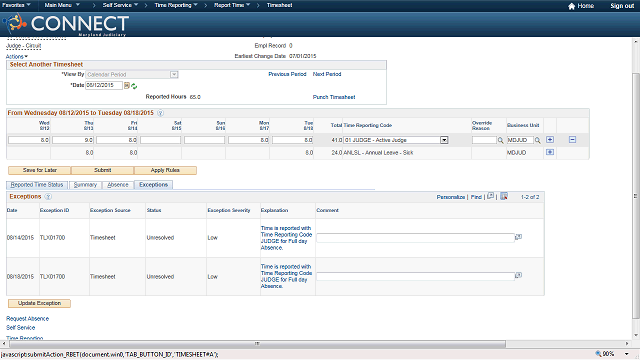Screen dimensions: 640x360
Task: Click the Business Unit MDJUD input field
Action: click(520, 140)
